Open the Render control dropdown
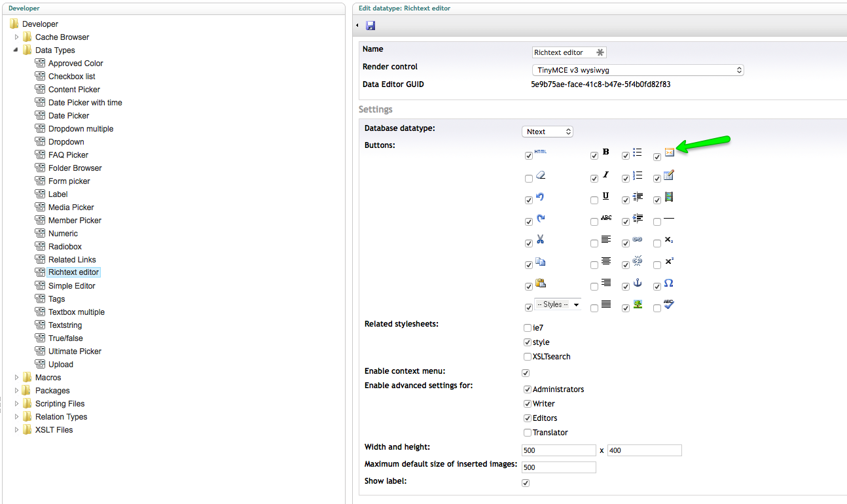Image resolution: width=847 pixels, height=504 pixels. click(x=637, y=70)
